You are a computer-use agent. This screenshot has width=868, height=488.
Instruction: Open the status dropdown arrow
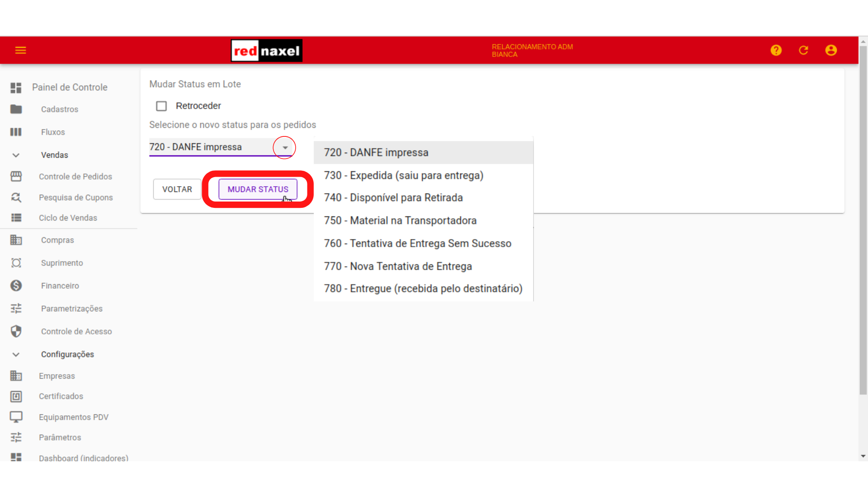click(285, 147)
